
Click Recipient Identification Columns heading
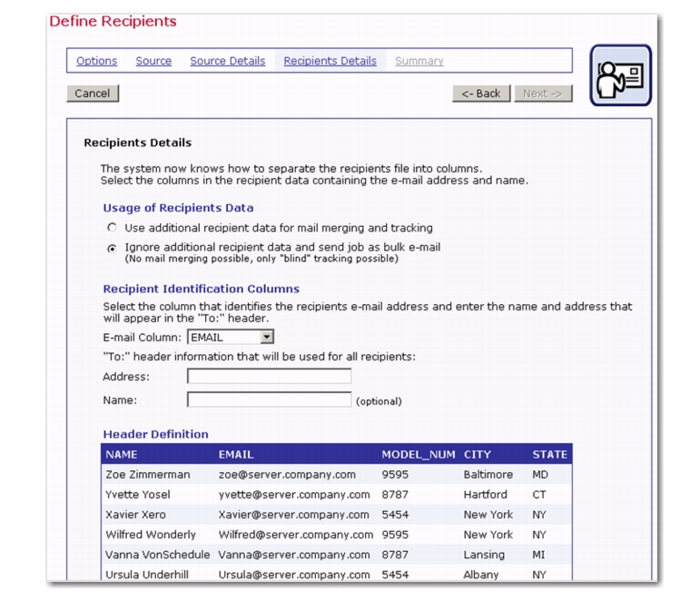tap(201, 289)
